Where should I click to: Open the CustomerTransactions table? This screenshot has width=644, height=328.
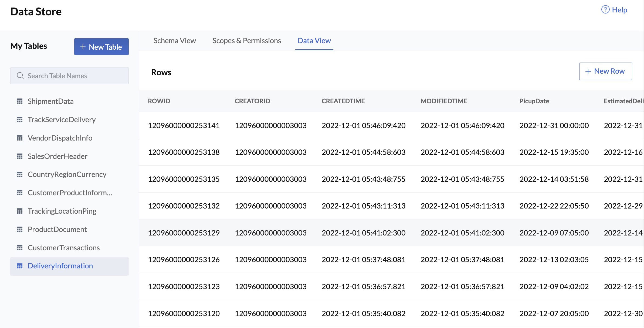pos(64,248)
